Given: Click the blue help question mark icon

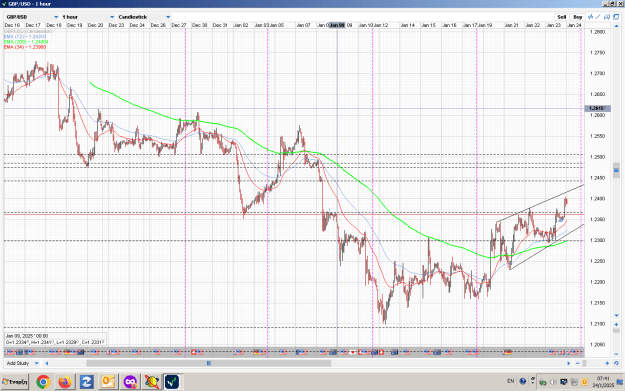Looking at the screenshot, I should click(x=523, y=381).
